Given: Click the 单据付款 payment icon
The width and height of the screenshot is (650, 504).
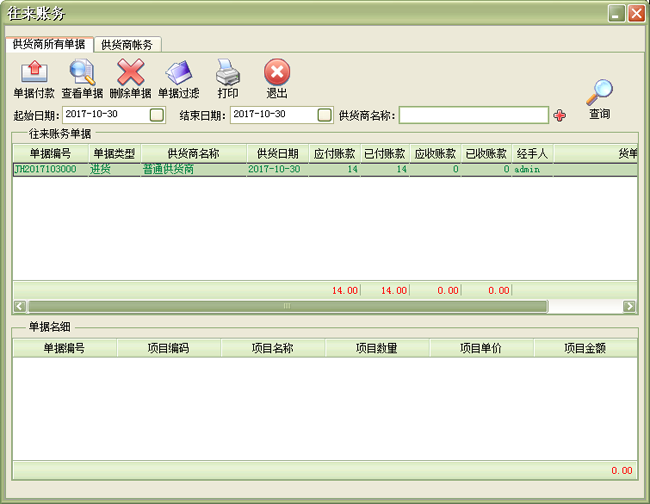Looking at the screenshot, I should (x=33, y=73).
